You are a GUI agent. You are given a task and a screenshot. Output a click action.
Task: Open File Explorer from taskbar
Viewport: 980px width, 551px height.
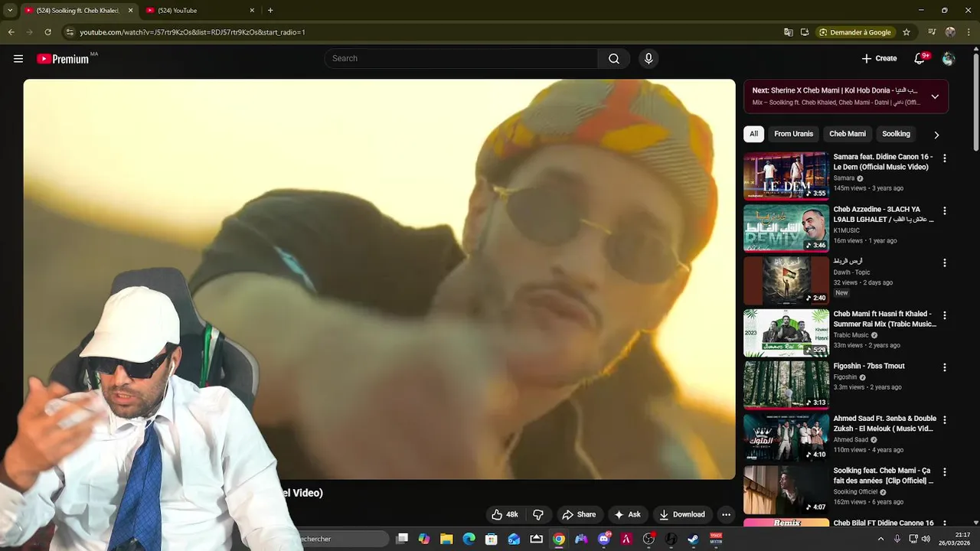(446, 539)
